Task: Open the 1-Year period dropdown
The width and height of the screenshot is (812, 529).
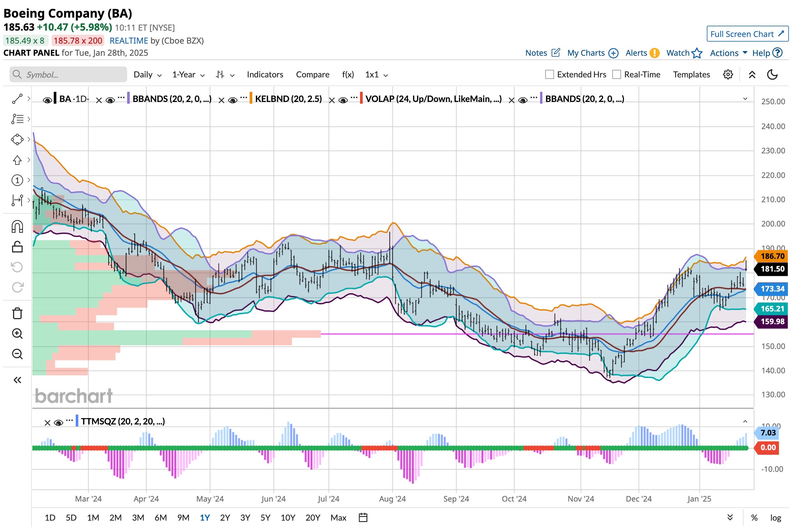Action: click(188, 75)
